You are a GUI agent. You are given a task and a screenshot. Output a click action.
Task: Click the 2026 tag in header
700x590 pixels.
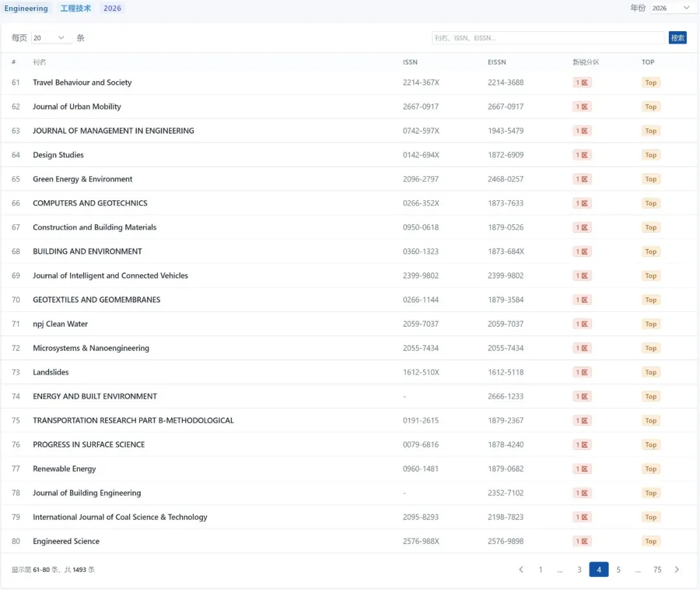112,8
